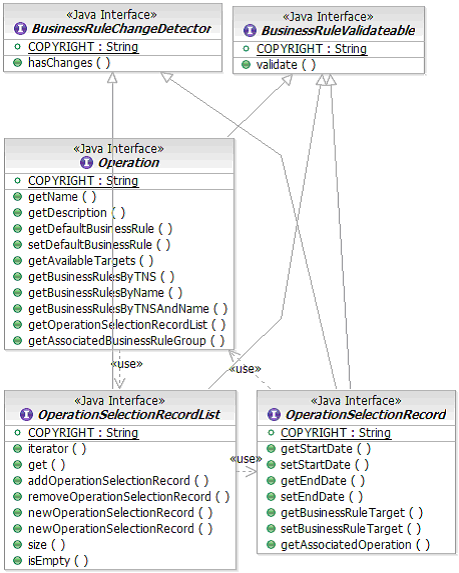Click the use label below Operation box
Viewport: 459px width, 573px height.
coord(126,364)
